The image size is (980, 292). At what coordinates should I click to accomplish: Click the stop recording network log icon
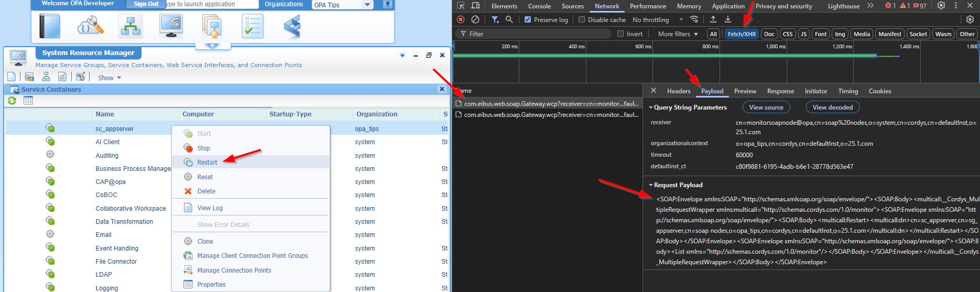(x=461, y=19)
